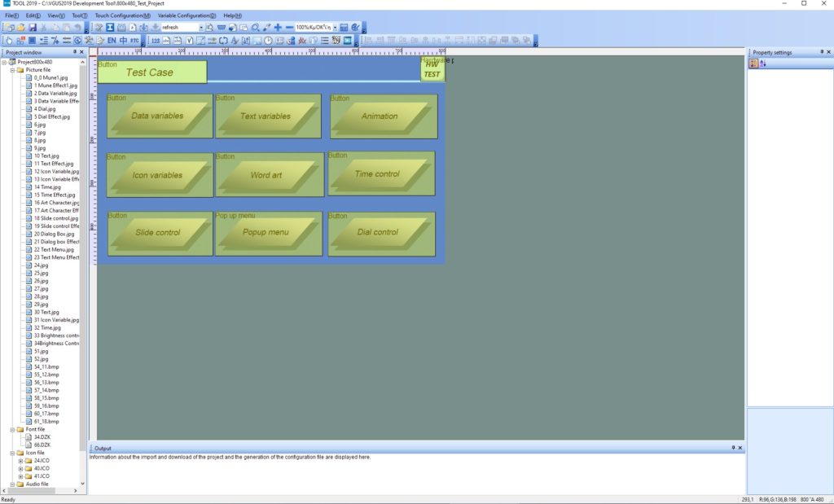The height and width of the screenshot is (504, 834).
Task: Click the zoom in plus icon
Action: tap(278, 28)
